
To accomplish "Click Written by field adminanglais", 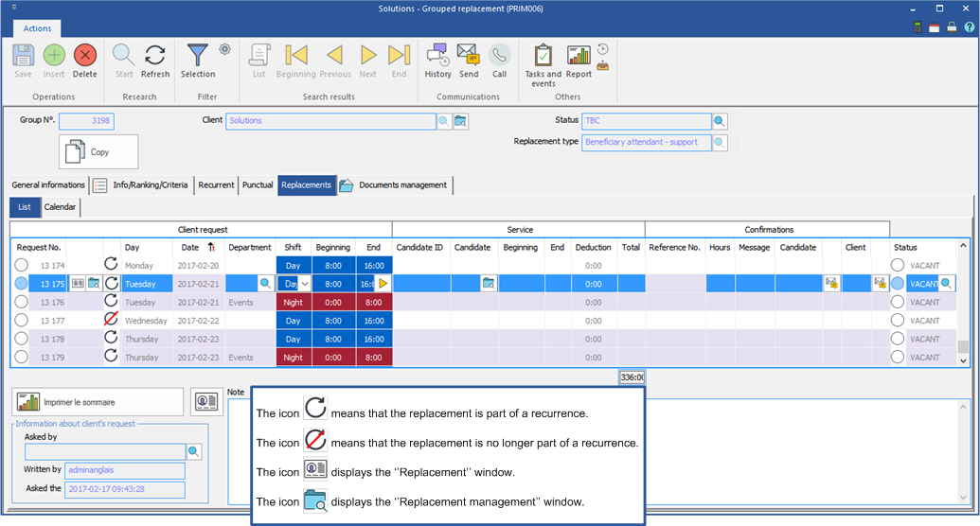I will (124, 470).
